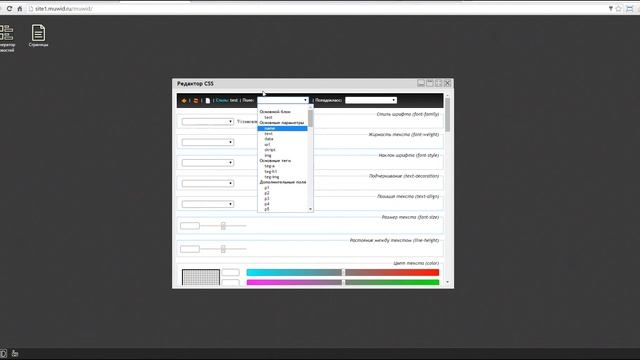Click the white page icon in editor toolbar
640x360 pixels.
click(208, 100)
